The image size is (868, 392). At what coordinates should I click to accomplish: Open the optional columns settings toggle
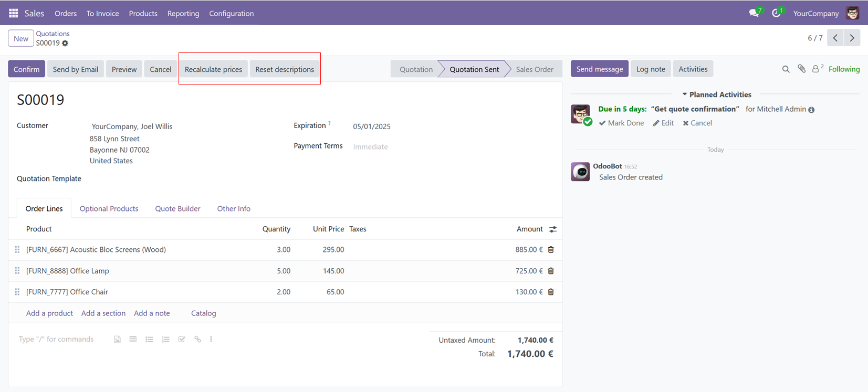(553, 229)
